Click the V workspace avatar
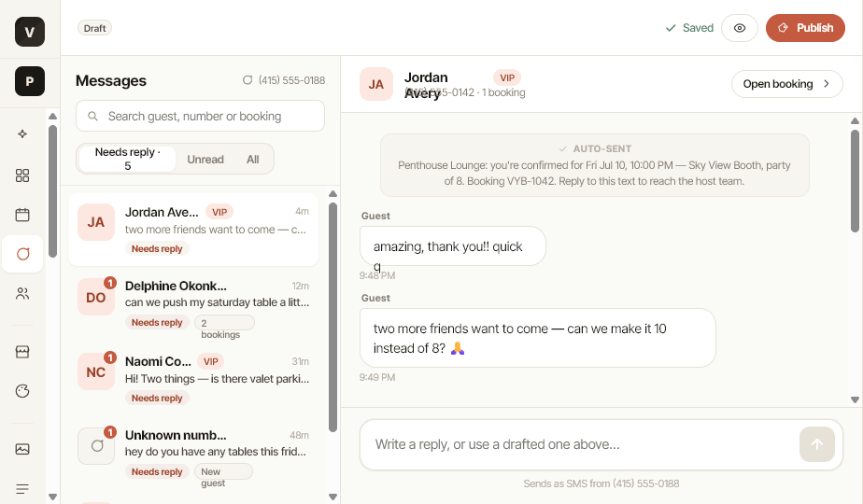863x504 pixels. tap(30, 32)
